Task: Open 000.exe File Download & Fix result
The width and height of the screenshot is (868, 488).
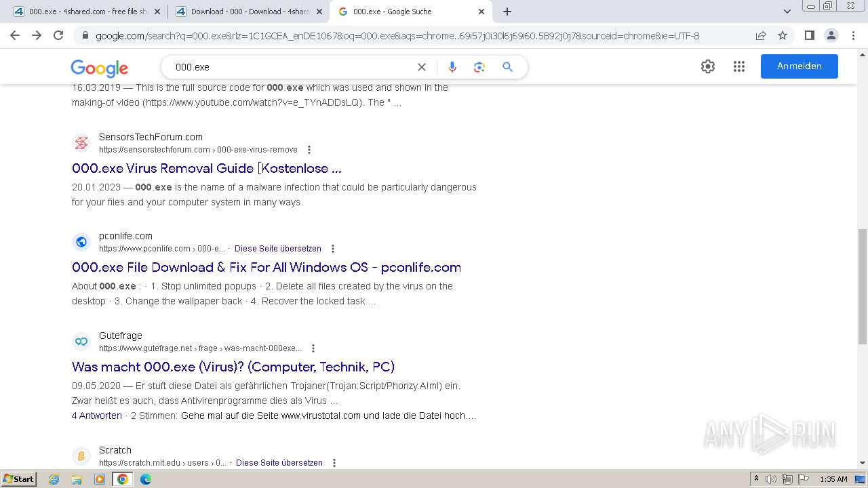Action: [x=267, y=268]
